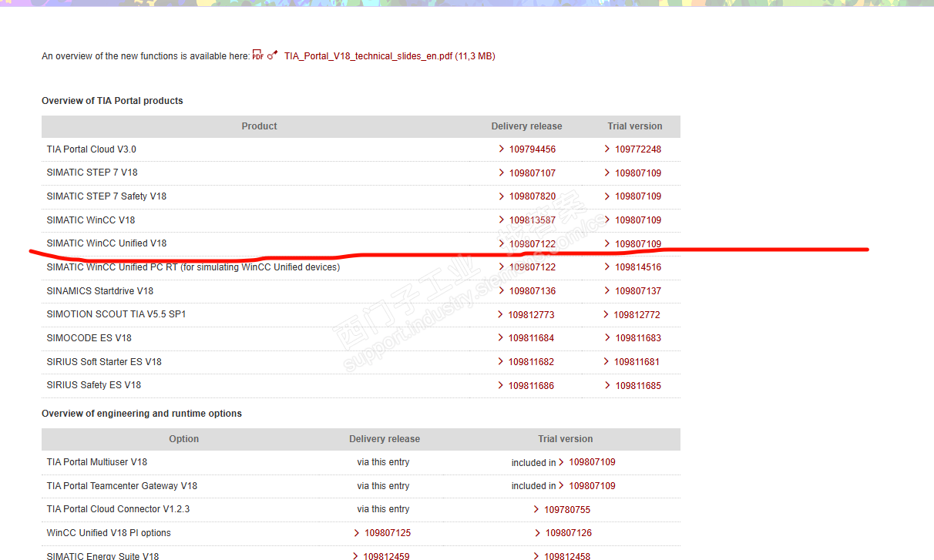Open trial version 109812772 for SIMOTION SCOUT TIA
934x560 pixels.
pos(637,315)
